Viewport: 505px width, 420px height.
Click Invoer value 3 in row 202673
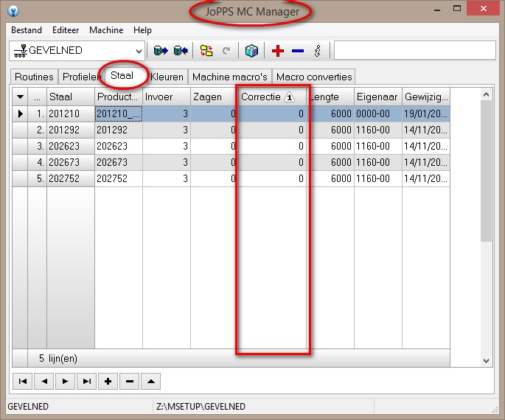(167, 162)
